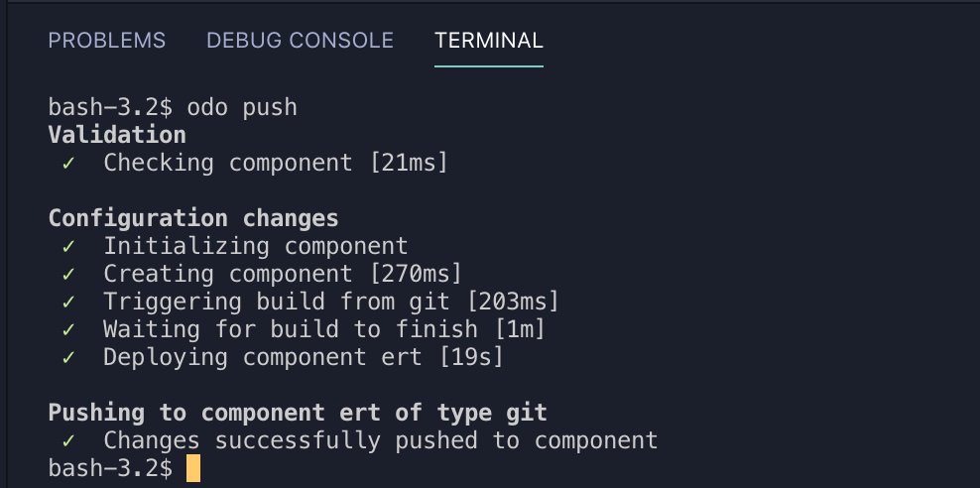The height and width of the screenshot is (488, 980).
Task: Click the [19s] deploy duration
Action: pyautogui.click(x=471, y=357)
